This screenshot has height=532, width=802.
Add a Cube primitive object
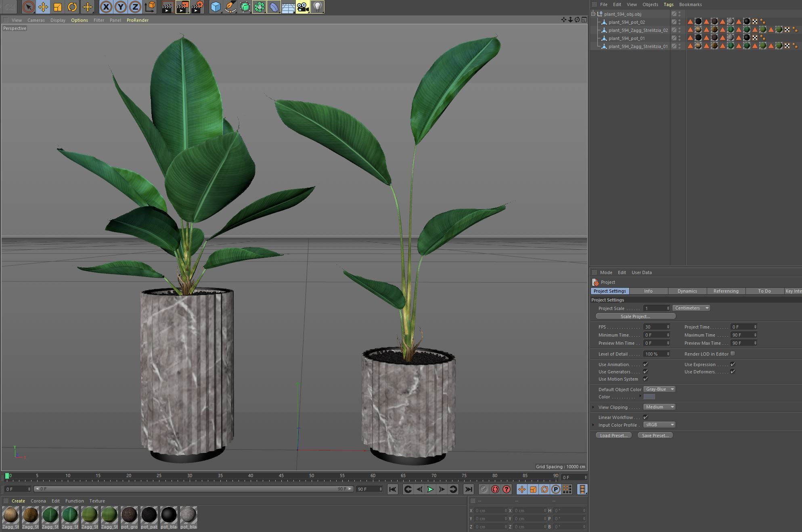point(216,7)
